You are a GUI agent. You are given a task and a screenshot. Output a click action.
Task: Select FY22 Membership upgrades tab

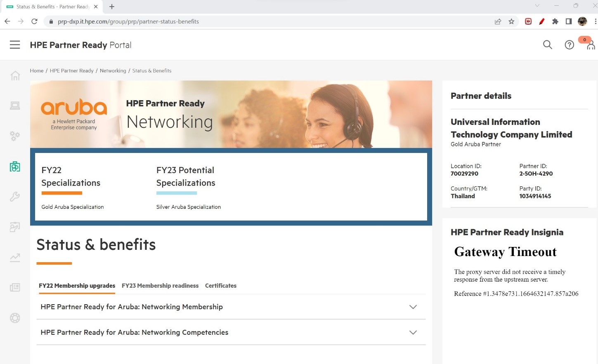(77, 286)
